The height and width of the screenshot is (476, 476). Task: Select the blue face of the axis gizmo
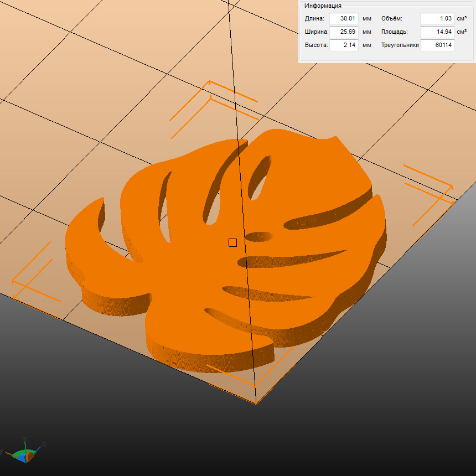coord(22,458)
